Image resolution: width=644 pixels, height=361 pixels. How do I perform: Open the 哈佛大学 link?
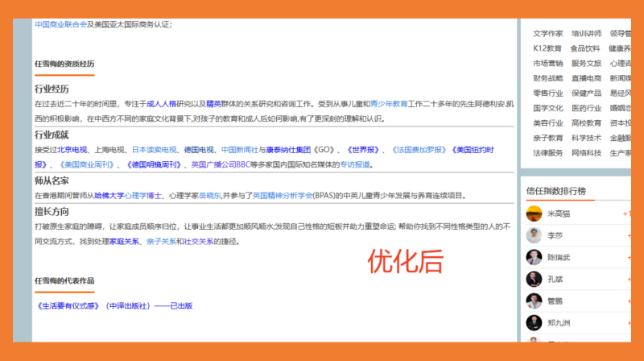coord(109,196)
